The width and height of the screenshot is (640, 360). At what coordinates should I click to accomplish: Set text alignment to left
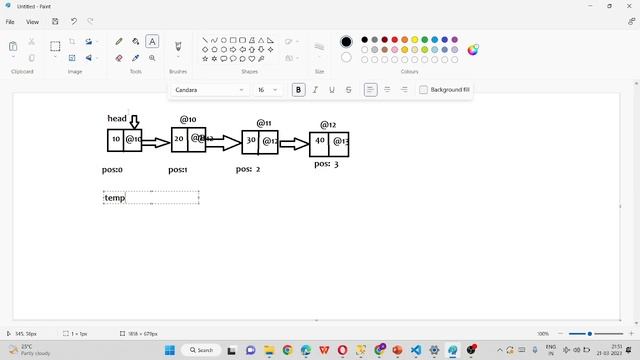(370, 90)
